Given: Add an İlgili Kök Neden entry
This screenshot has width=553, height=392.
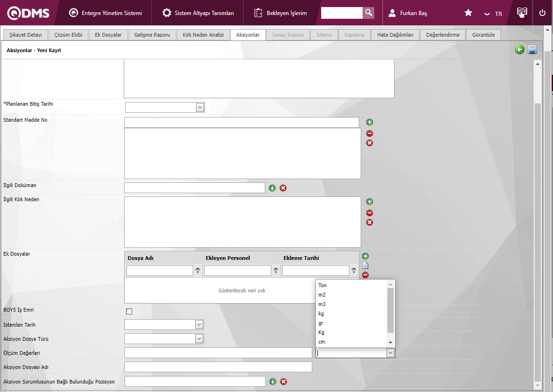Looking at the screenshot, I should click(x=370, y=202).
